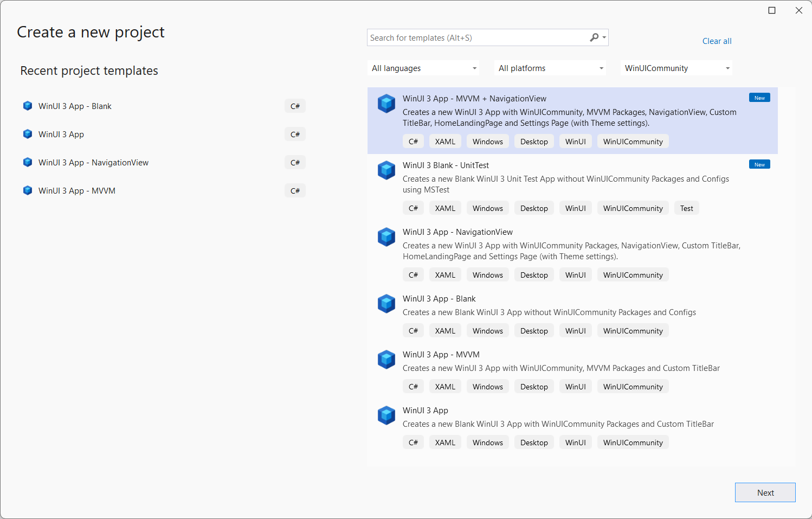This screenshot has height=519, width=812.
Task: Click description 'Creates a new Blank WinUI 3 App without WinUICommunity'
Action: point(549,312)
